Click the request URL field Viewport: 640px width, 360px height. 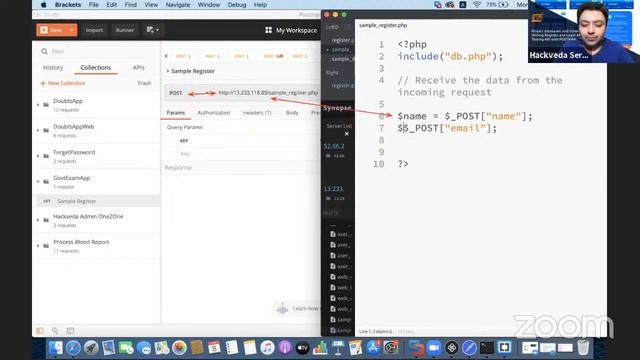[268, 93]
